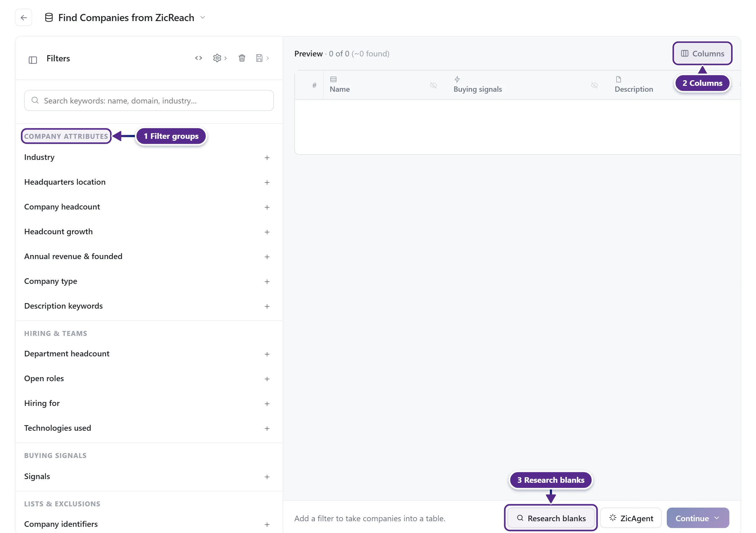Click the Research blanks button
The image size is (756, 533).
coord(551,518)
